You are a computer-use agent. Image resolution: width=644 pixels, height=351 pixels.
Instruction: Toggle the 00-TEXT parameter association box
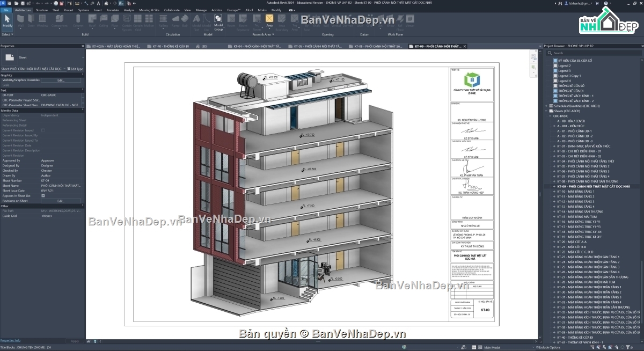[x=83, y=95]
